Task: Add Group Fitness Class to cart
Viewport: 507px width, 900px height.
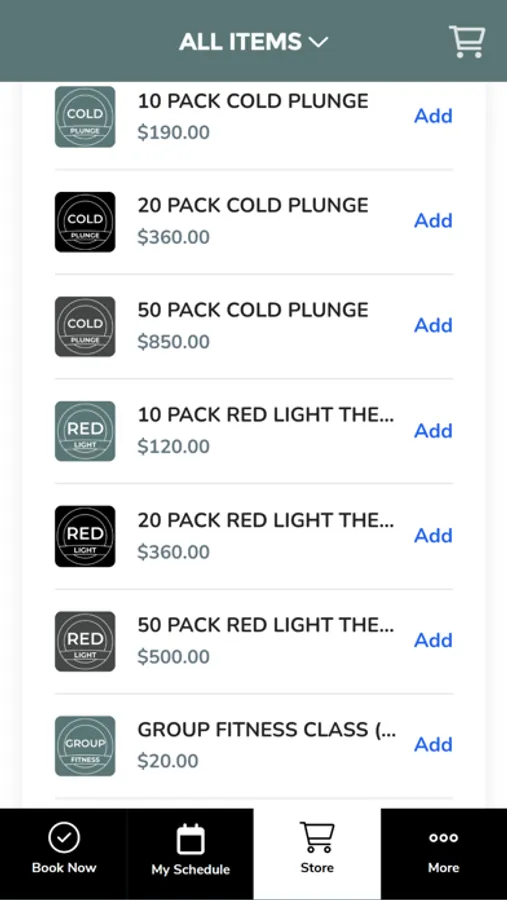Action: click(434, 744)
